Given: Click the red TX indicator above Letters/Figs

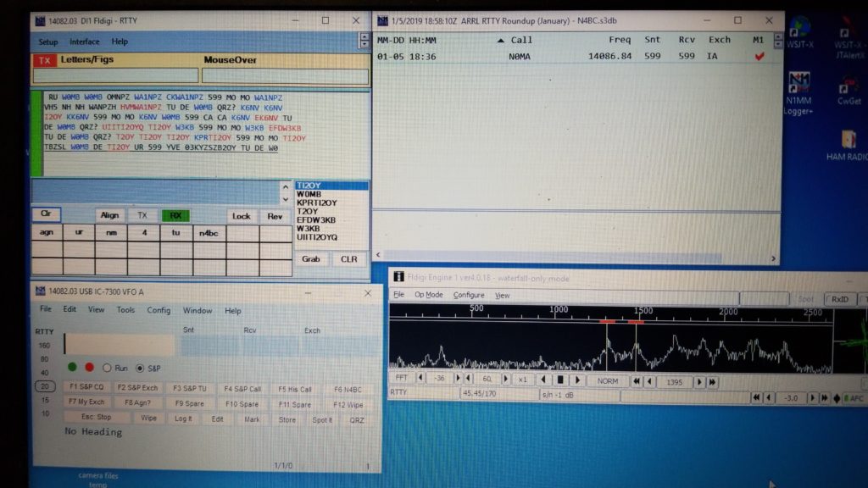Looking at the screenshot, I should [x=45, y=60].
